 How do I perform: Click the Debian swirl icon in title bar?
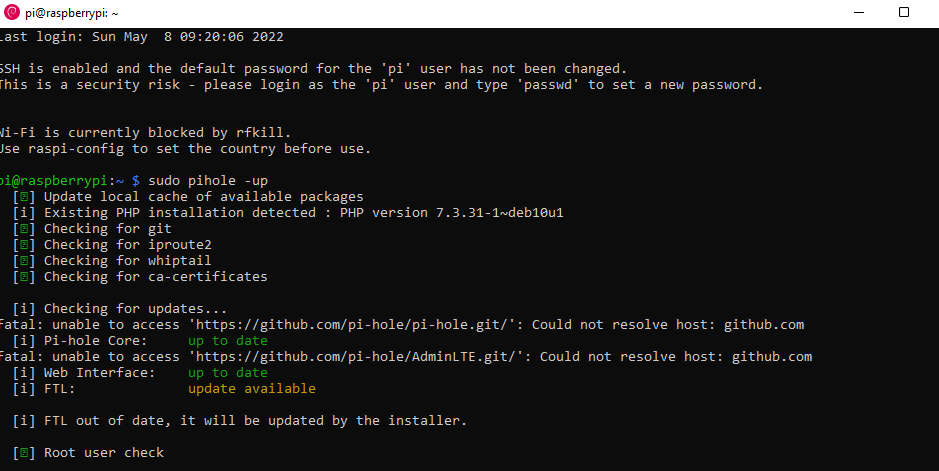point(11,13)
